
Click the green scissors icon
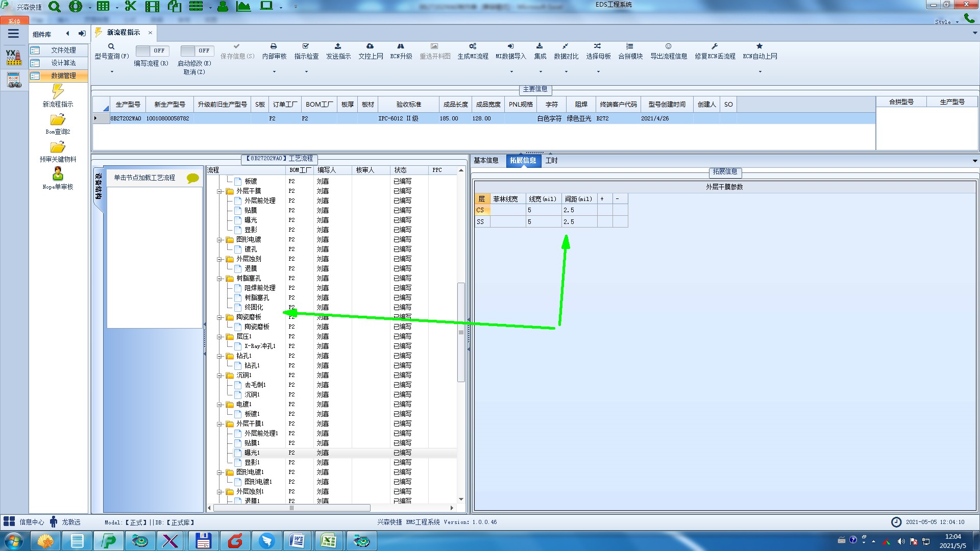[131, 6]
